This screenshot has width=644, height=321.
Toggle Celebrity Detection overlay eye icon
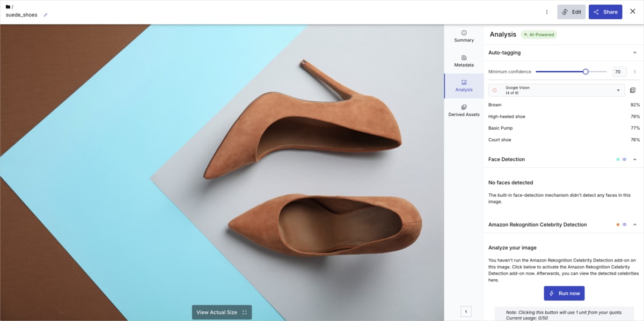pyautogui.click(x=625, y=225)
